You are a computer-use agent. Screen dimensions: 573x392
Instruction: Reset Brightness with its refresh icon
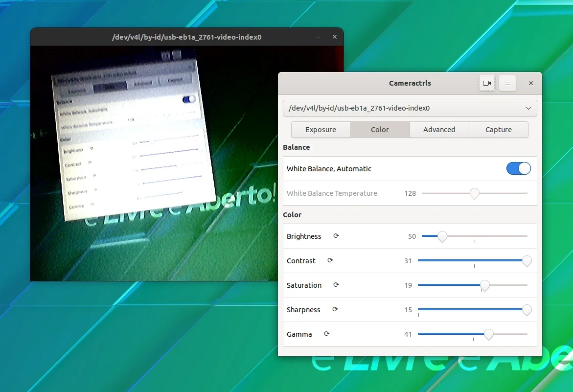pyautogui.click(x=336, y=236)
